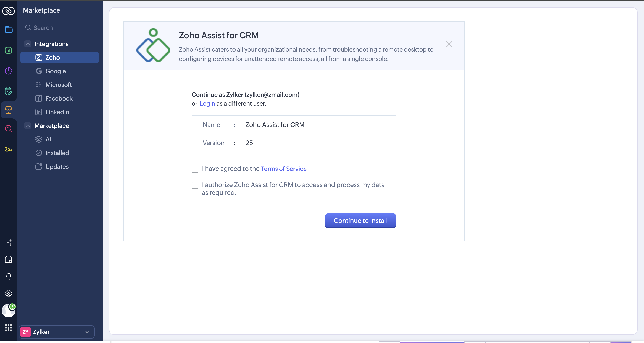
Task: Click Continue to Install button
Action: pyautogui.click(x=360, y=221)
